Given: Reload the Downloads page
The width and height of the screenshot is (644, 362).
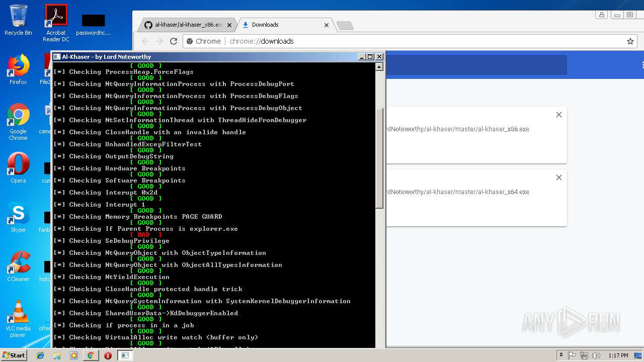Looking at the screenshot, I should [174, 41].
